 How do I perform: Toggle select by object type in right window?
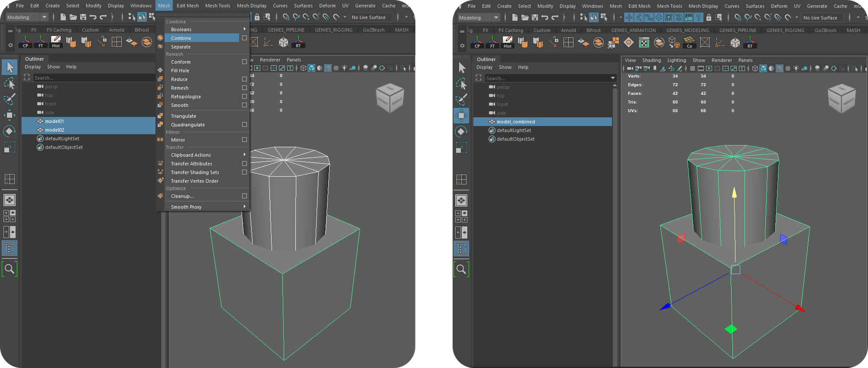[594, 17]
